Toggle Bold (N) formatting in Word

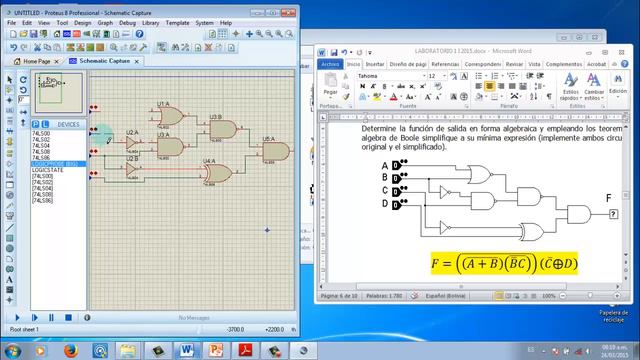[x=362, y=86]
